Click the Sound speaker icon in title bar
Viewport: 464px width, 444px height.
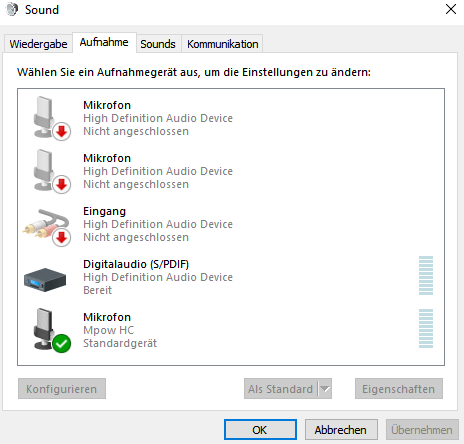coord(12,9)
